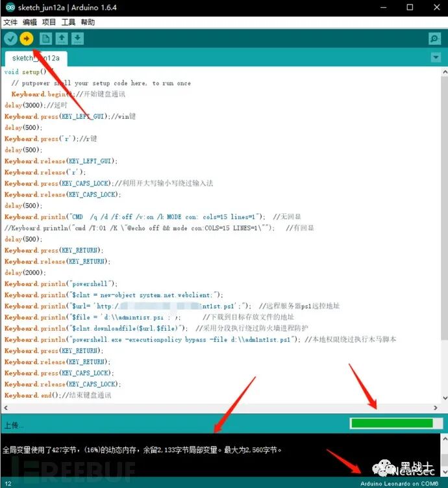448x488 pixels.
Task: Click the console scroll up arrow
Action: point(445,439)
